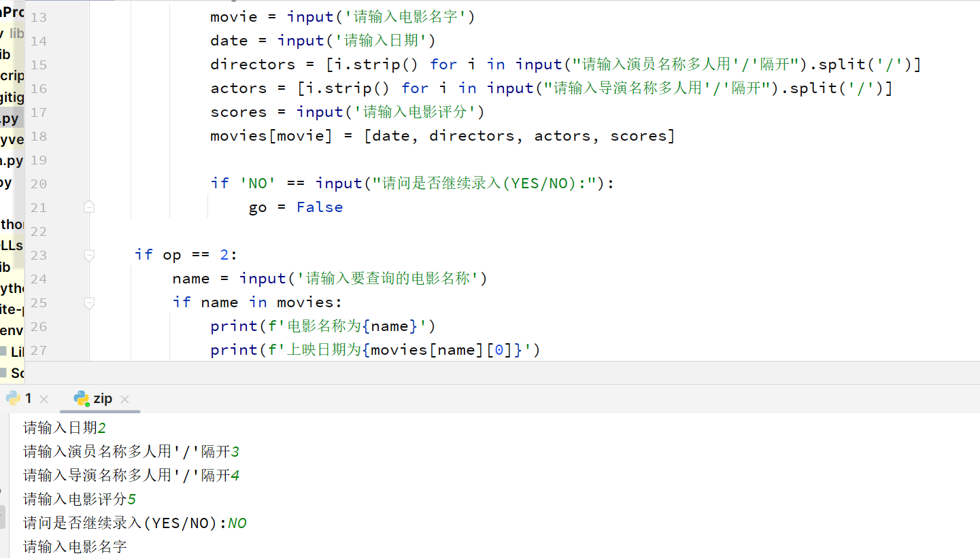Click console line "请输入演员名称多人用'/'隔开3"

coord(131,452)
